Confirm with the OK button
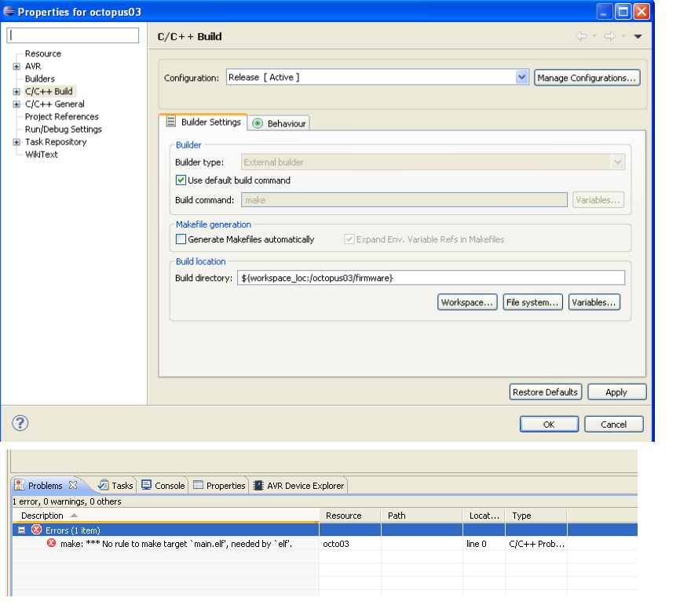The height and width of the screenshot is (616, 680). tap(549, 424)
